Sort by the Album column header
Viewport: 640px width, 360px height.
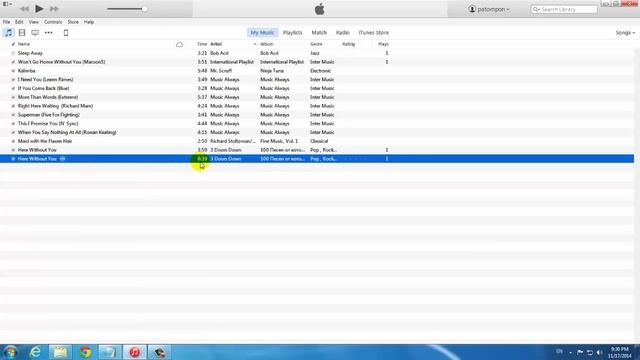coord(267,44)
